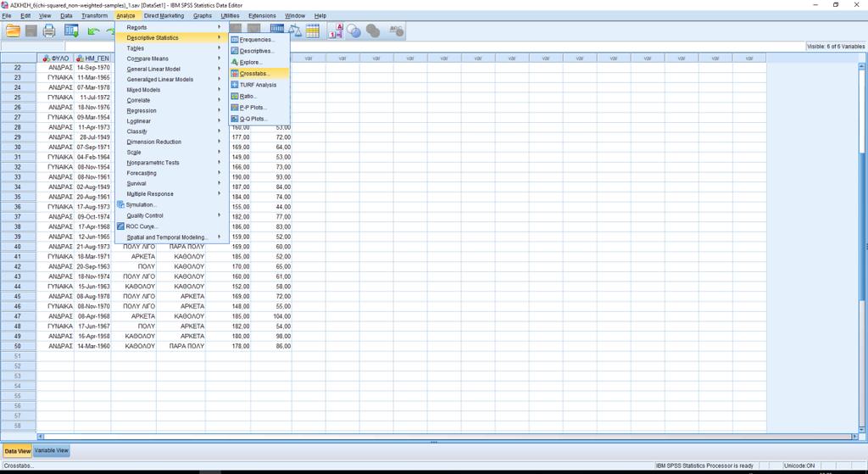Expand the Compare Means submenu
This screenshot has width=868, height=474.
click(171, 59)
